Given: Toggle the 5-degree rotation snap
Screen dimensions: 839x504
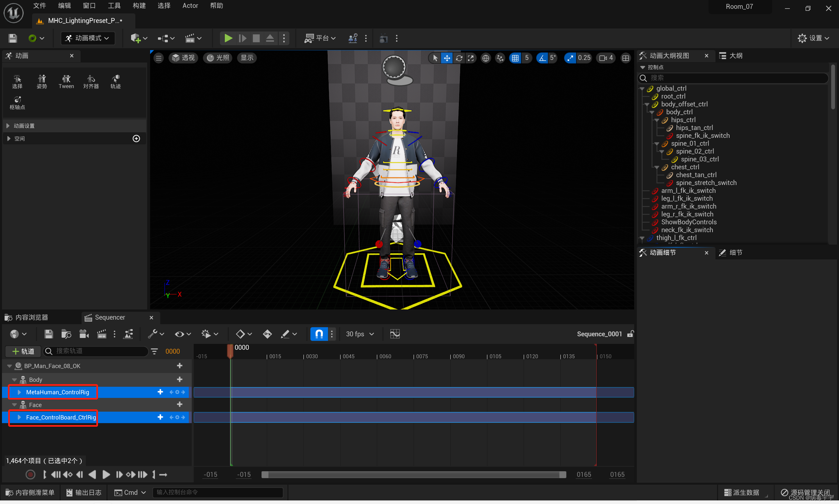Looking at the screenshot, I should tap(542, 58).
